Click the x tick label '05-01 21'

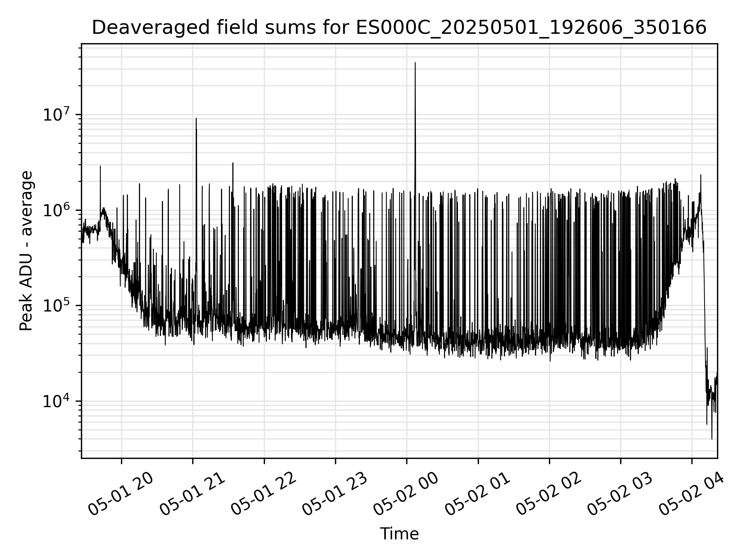coord(193,494)
